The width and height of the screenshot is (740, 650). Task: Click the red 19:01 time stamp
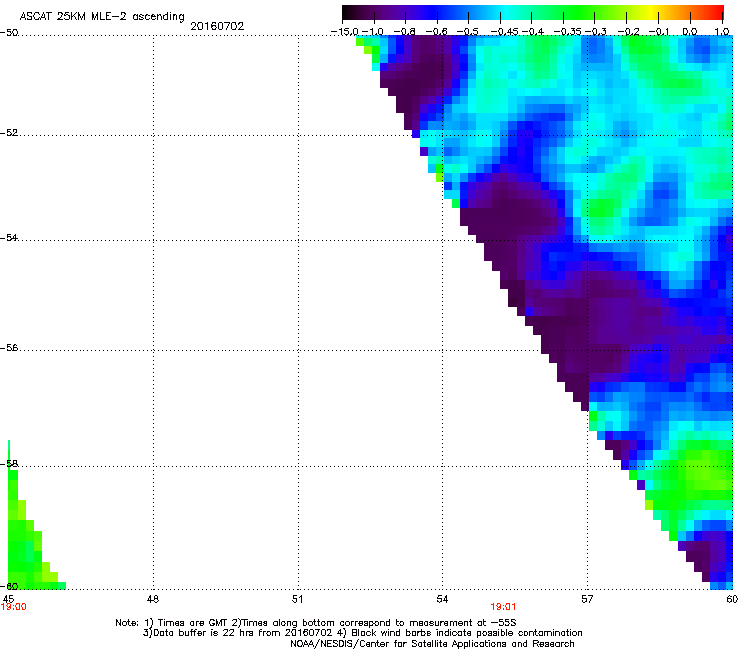(x=503, y=607)
